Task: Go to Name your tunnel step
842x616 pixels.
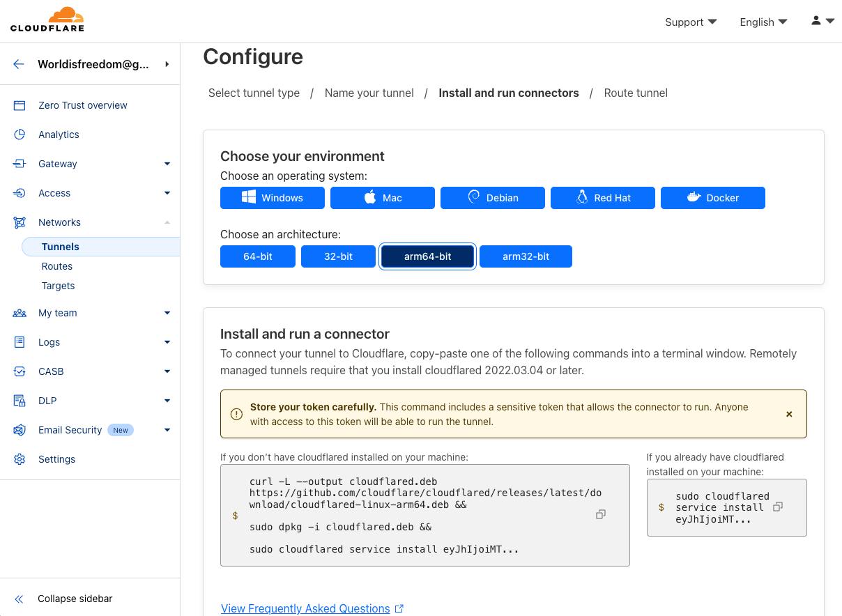Action: click(369, 93)
